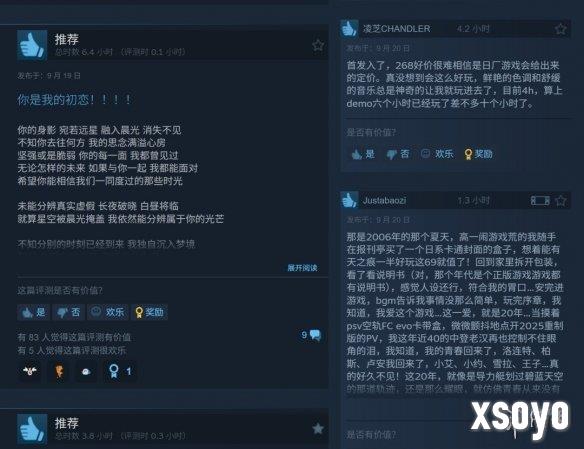
Task: Open Justabaozi's user profile name
Action: 384,201
